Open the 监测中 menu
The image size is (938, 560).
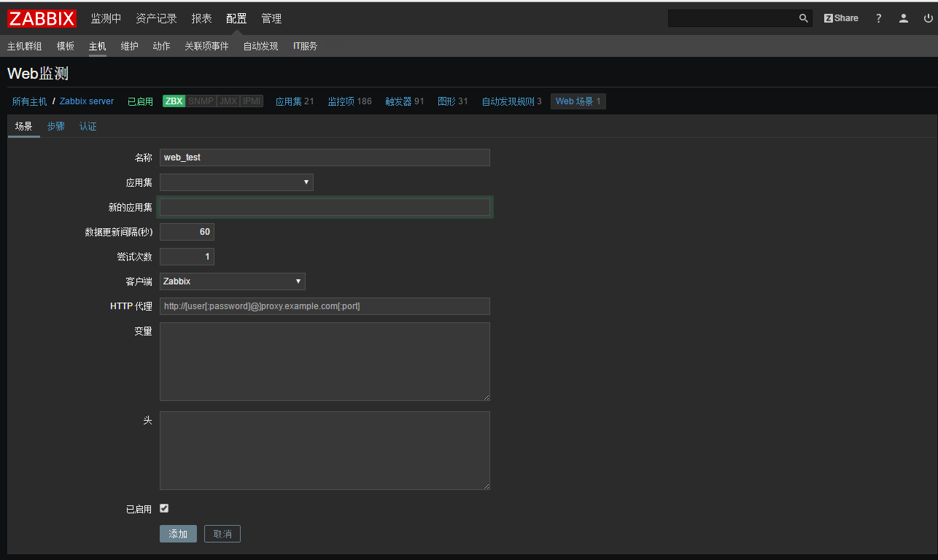point(106,18)
